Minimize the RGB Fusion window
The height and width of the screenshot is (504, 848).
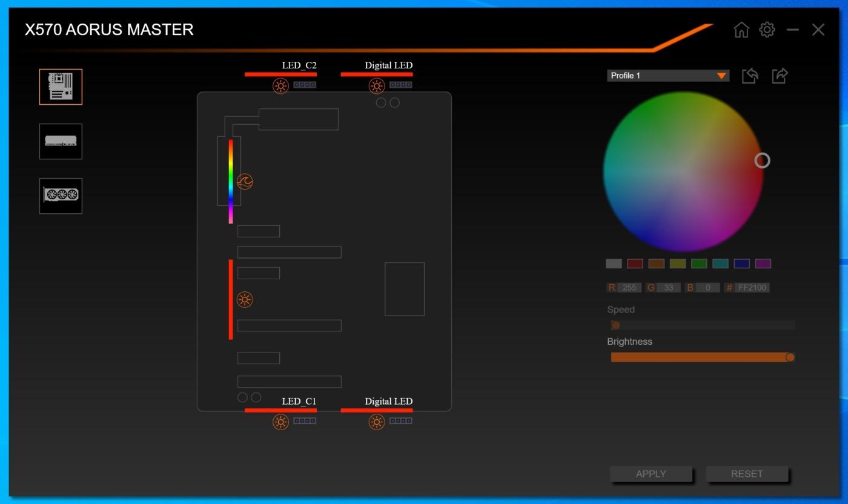tap(792, 30)
